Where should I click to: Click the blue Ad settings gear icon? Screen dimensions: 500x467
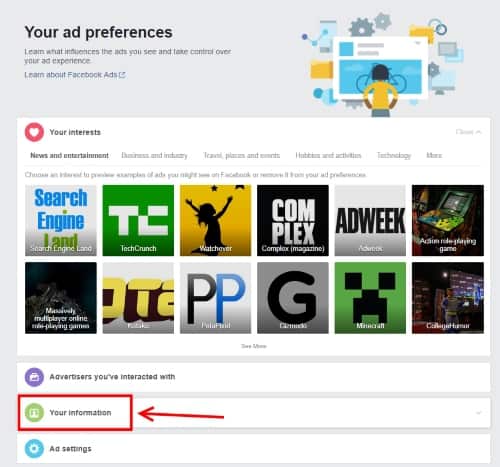point(34,449)
